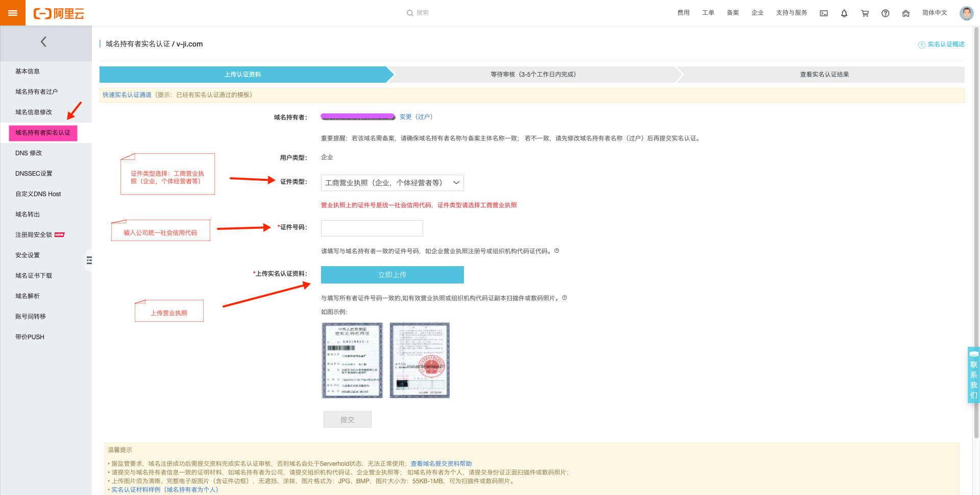Open the 简体中文 language selector
Viewport: 980px width, 495px height.
pos(934,13)
